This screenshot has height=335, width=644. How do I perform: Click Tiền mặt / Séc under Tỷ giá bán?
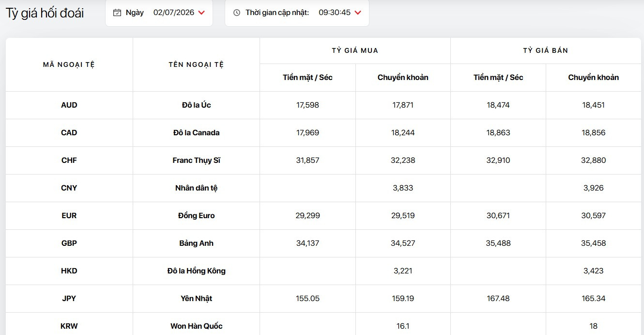(x=498, y=78)
